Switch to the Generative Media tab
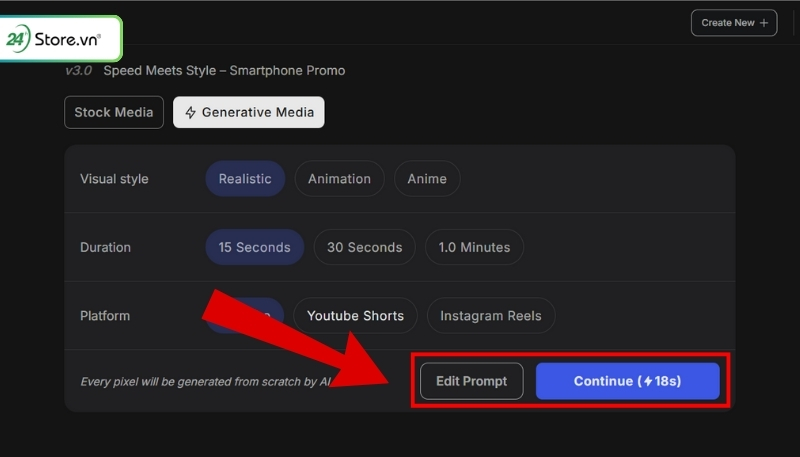800x457 pixels. click(248, 112)
